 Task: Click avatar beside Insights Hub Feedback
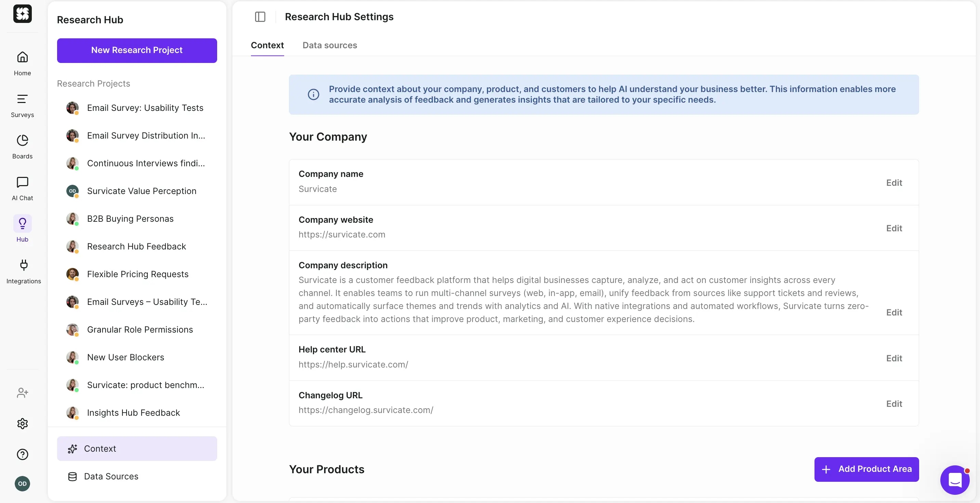point(72,413)
